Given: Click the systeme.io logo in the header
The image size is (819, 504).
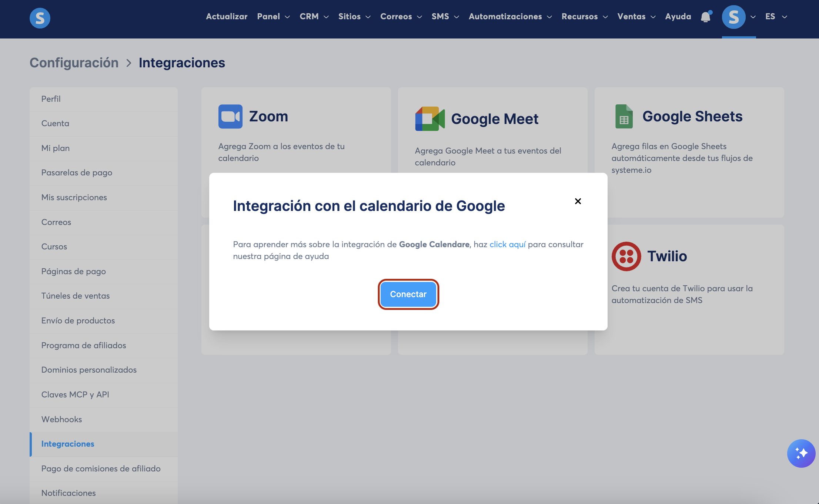Looking at the screenshot, I should pos(40,17).
